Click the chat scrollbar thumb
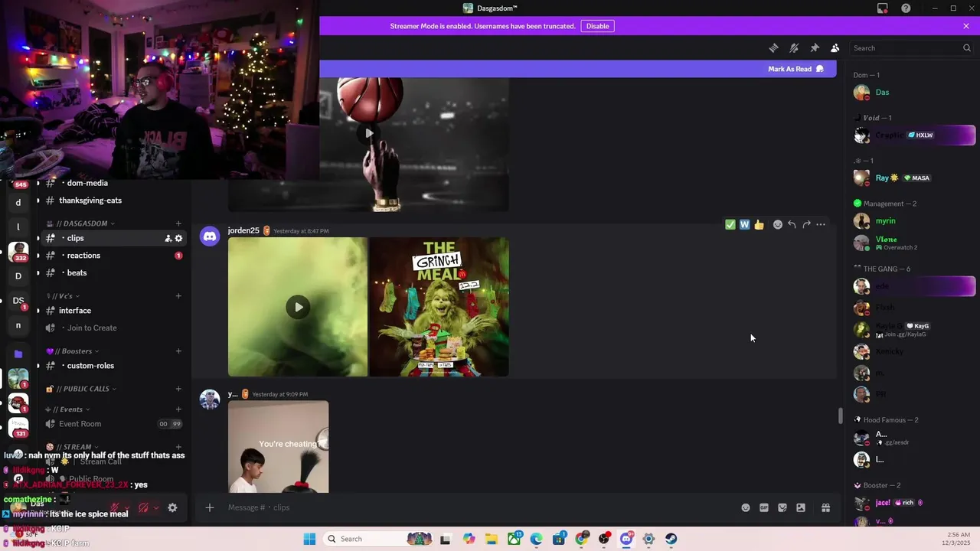Viewport: 980px width, 551px height. [x=840, y=416]
